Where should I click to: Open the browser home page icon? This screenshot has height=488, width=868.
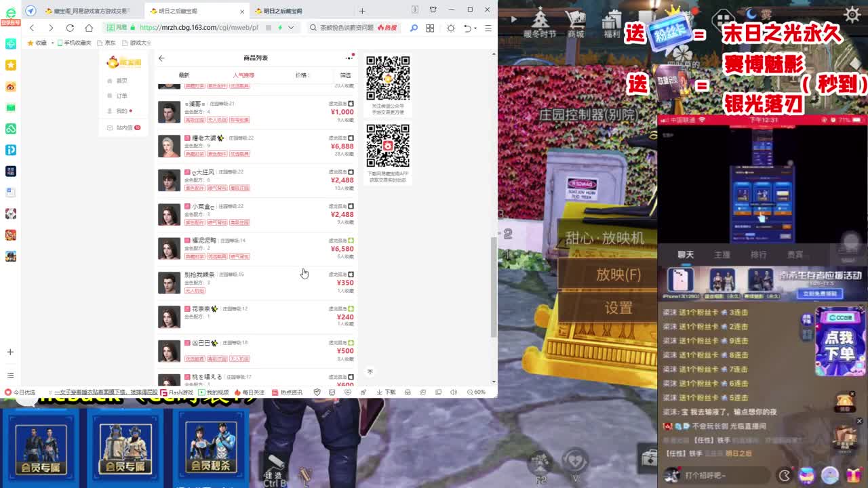(89, 28)
